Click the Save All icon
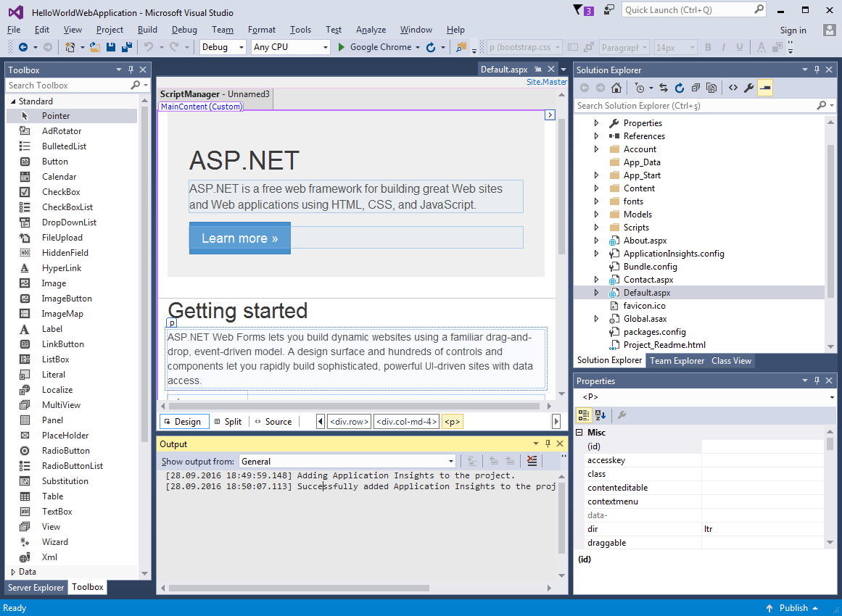The height and width of the screenshot is (616, 842). point(127,47)
